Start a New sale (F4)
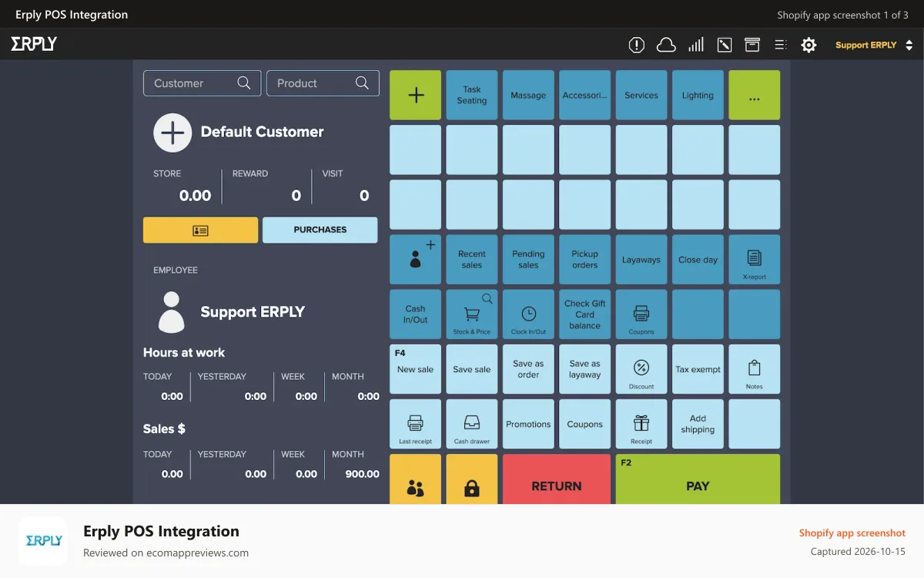The width and height of the screenshot is (924, 578). (416, 369)
